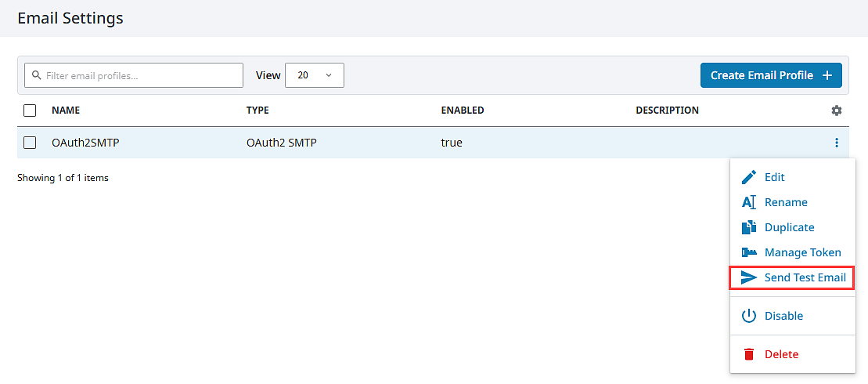
Task: Click the Duplicate pages icon
Action: point(748,227)
